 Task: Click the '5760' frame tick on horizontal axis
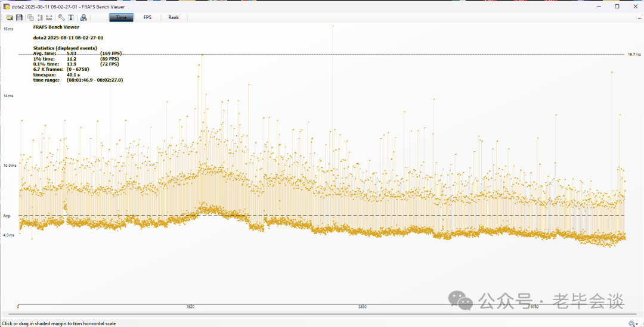(534, 307)
